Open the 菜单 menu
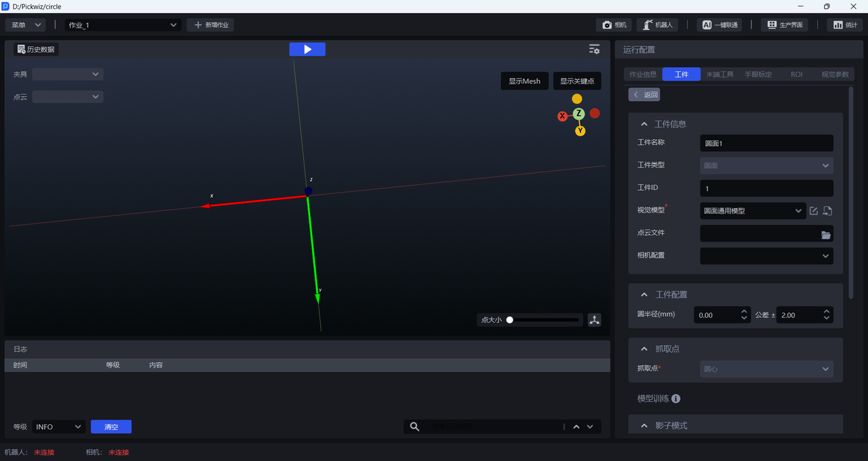The image size is (868, 461). point(26,25)
